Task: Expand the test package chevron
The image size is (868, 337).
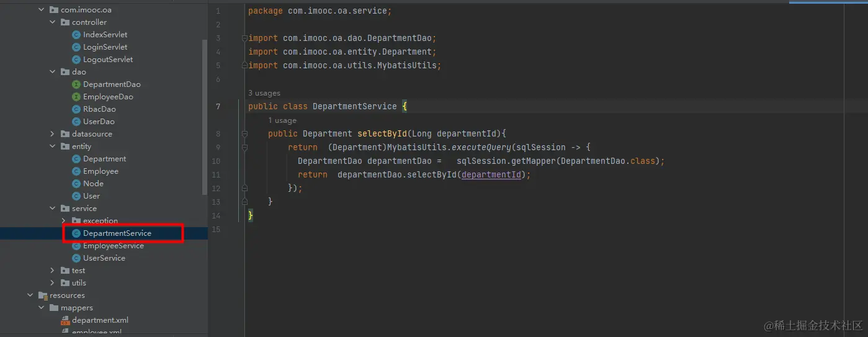Action: tap(53, 271)
